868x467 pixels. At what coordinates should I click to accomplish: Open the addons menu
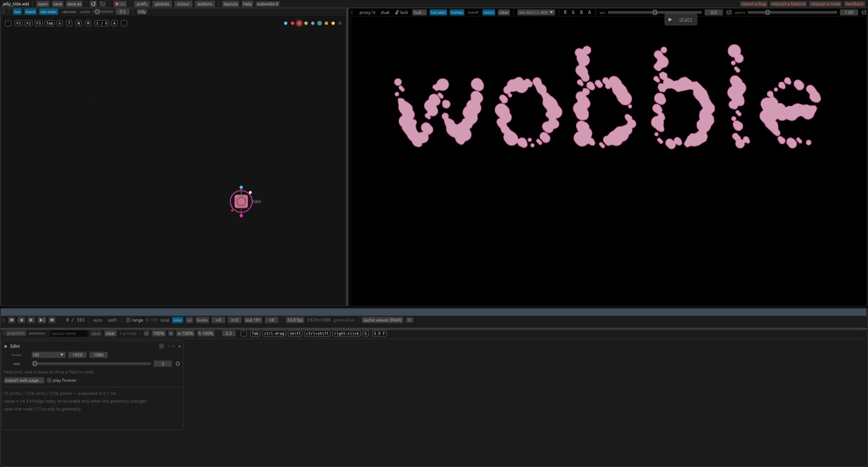pyautogui.click(x=205, y=4)
